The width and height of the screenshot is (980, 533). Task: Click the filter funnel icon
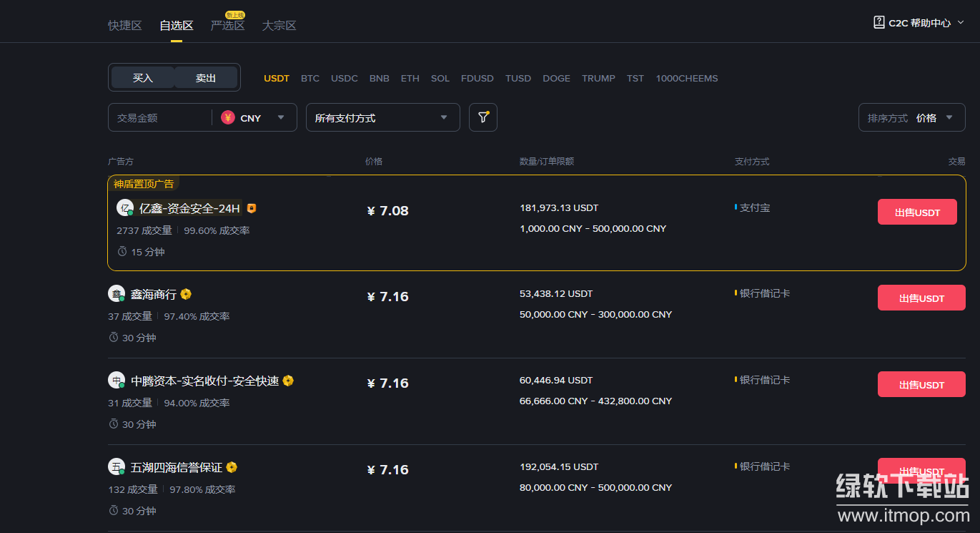coord(483,117)
